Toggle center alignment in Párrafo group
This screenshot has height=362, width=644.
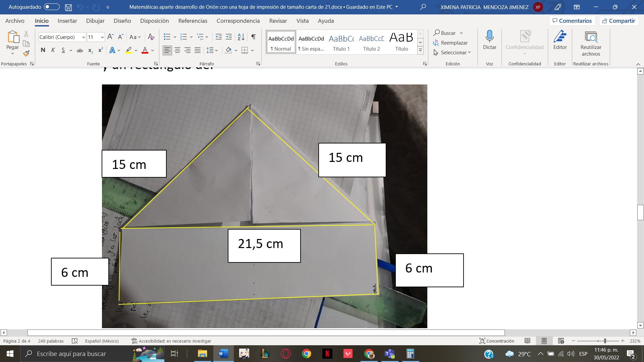177,50
